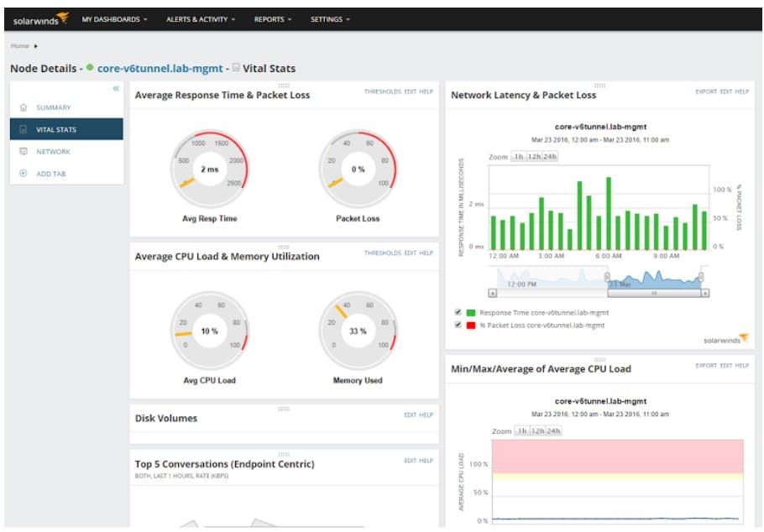764x532 pixels.
Task: Set CPU Load chart zoom to 24h
Action: [553, 431]
